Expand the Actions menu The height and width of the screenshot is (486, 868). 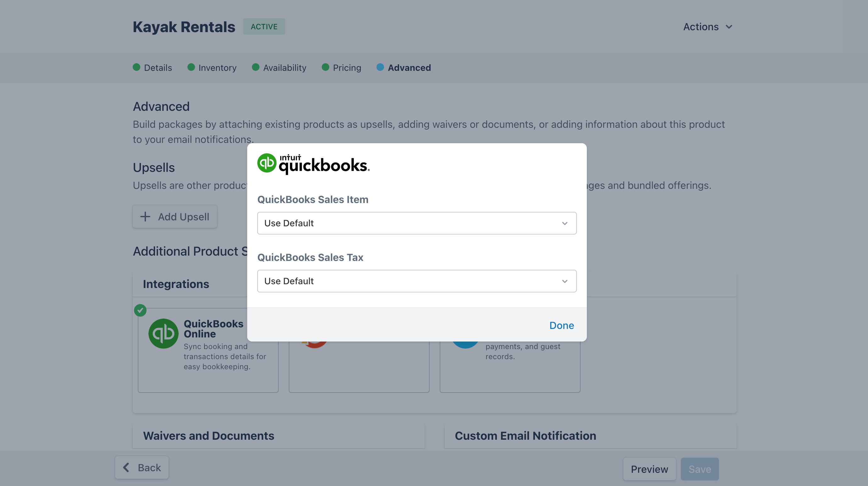tap(708, 27)
